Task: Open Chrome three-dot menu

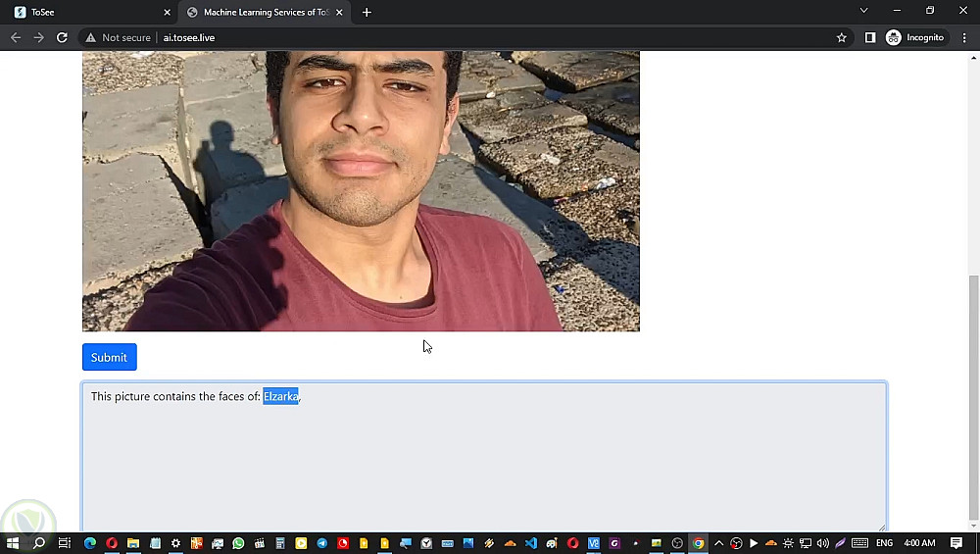Action: (964, 37)
